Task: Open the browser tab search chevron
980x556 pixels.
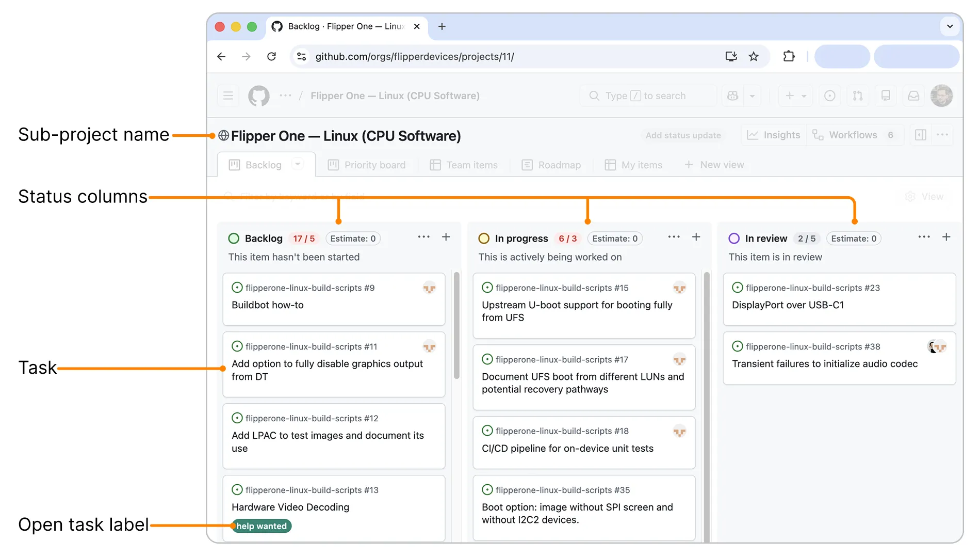Action: tap(950, 26)
